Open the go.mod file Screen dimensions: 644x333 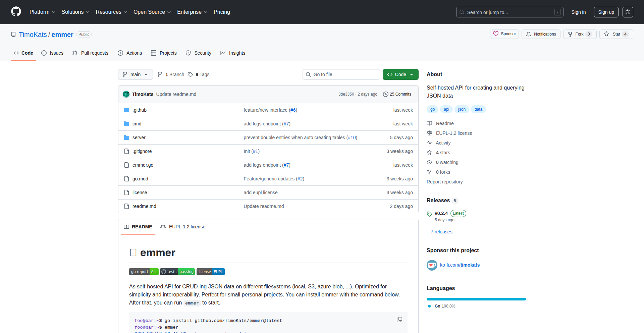coord(140,179)
